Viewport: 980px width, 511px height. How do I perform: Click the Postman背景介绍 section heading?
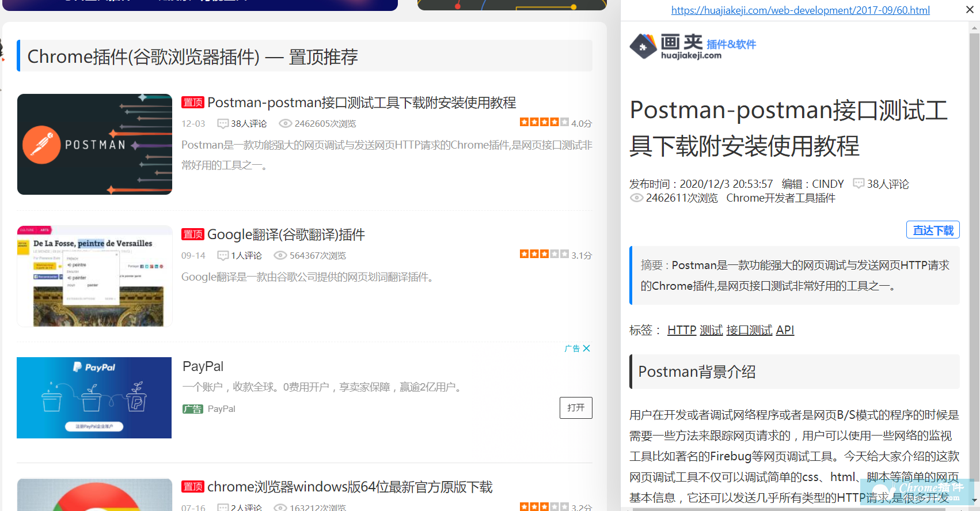pos(795,372)
